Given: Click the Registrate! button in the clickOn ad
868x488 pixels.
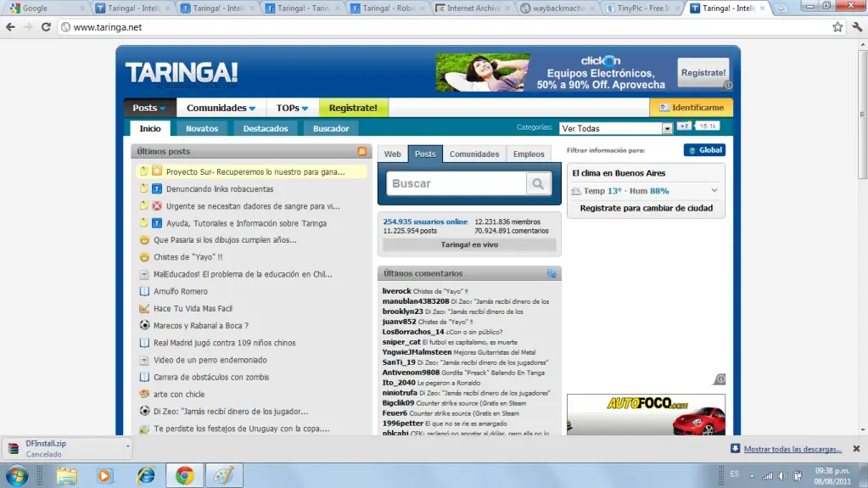Looking at the screenshot, I should point(703,72).
